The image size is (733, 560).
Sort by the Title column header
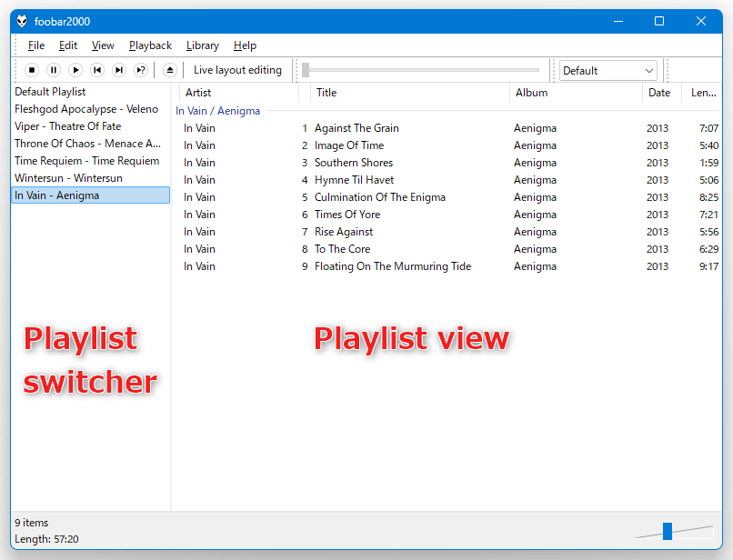coord(409,93)
